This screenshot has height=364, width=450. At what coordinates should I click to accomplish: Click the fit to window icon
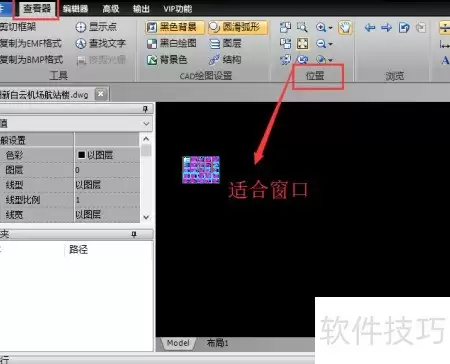coord(302,43)
